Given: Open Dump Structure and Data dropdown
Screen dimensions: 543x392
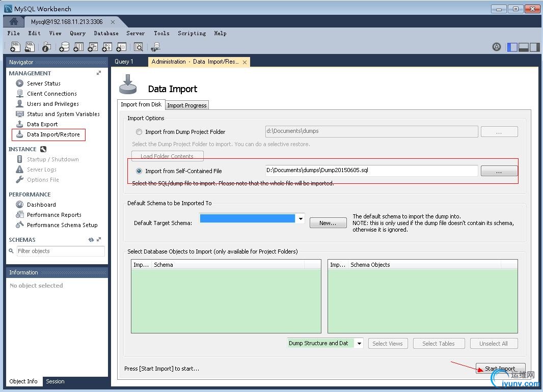Looking at the screenshot, I should [x=359, y=343].
